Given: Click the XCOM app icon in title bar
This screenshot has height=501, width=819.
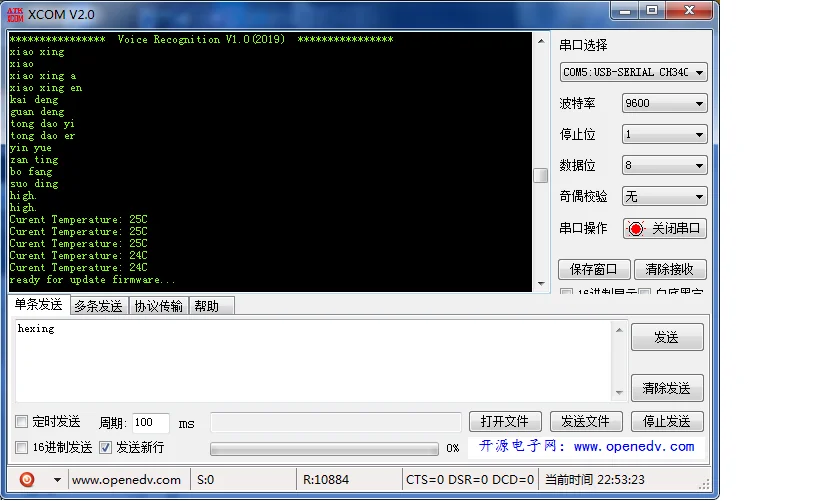Looking at the screenshot, I should point(15,15).
